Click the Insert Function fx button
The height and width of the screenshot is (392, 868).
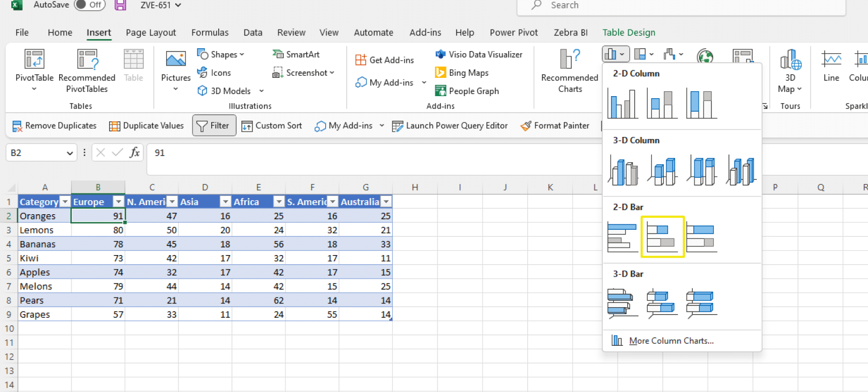pos(135,153)
